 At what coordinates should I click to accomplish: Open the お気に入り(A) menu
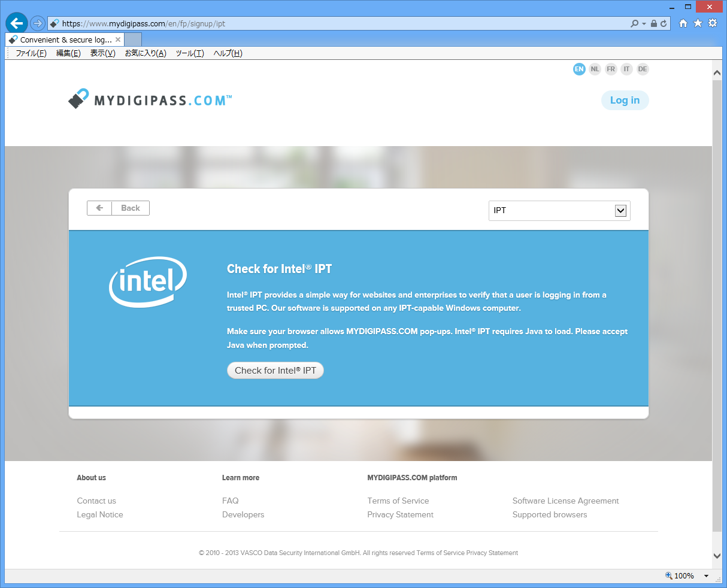146,53
